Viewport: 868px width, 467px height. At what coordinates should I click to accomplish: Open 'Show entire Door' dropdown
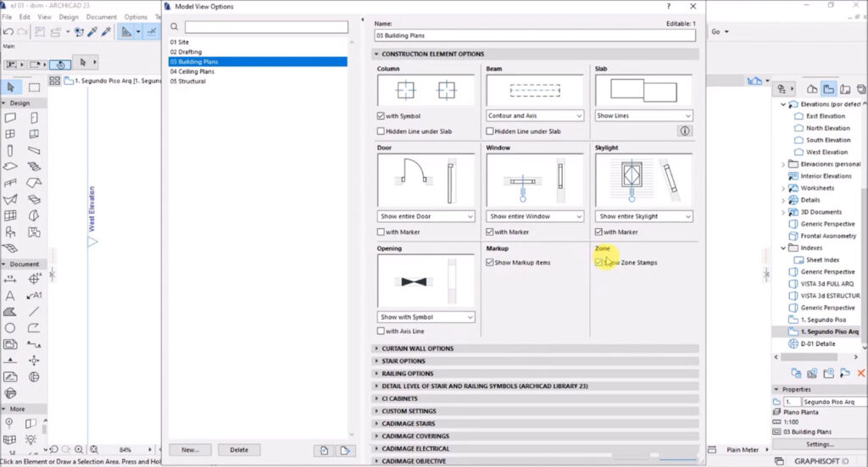[x=425, y=217]
